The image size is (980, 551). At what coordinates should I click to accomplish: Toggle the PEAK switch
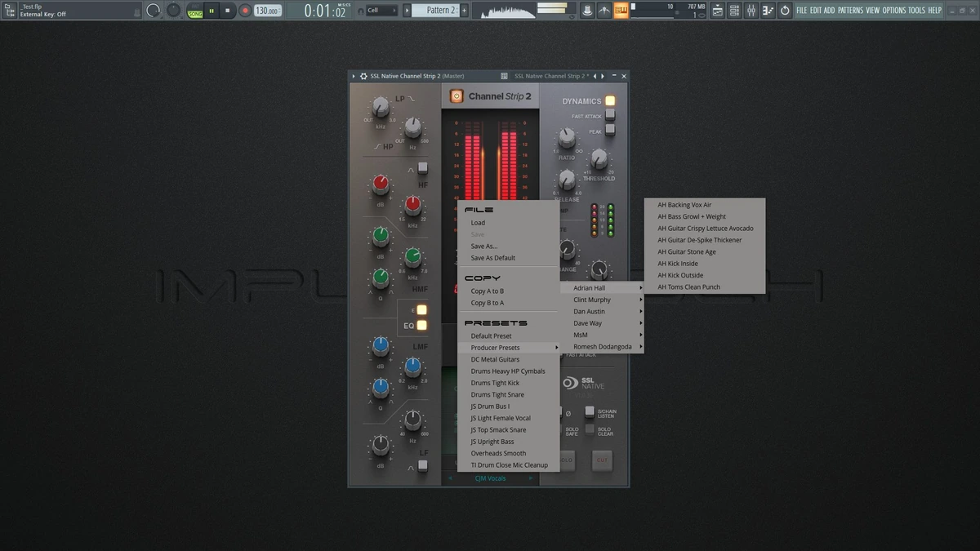(x=609, y=130)
